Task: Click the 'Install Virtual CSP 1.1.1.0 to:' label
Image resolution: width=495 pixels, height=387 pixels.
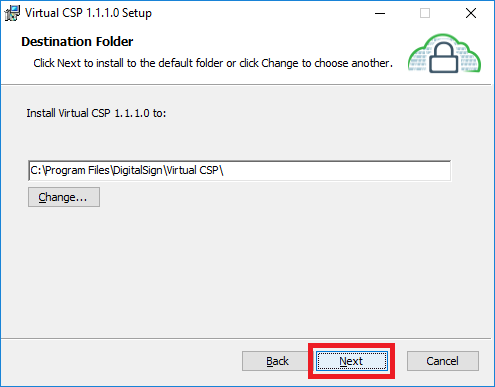Action: (96, 113)
